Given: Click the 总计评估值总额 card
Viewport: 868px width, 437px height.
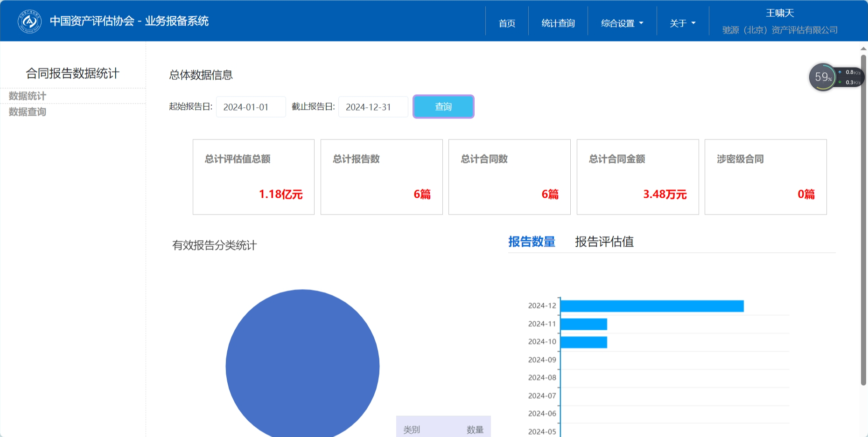Looking at the screenshot, I should (x=253, y=177).
